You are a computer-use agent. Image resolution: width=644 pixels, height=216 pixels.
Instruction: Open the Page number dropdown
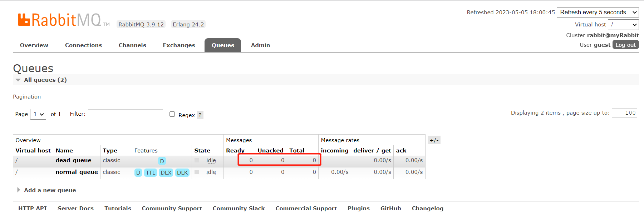(38, 114)
